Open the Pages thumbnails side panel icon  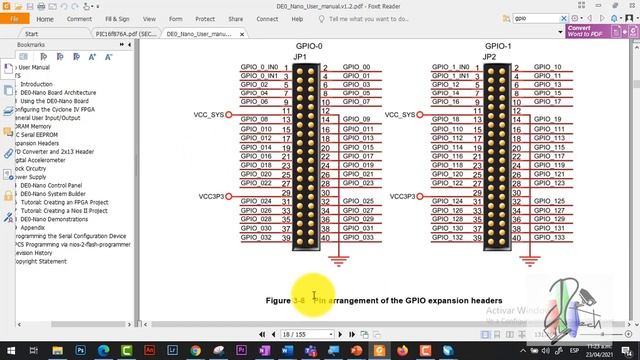point(8,90)
